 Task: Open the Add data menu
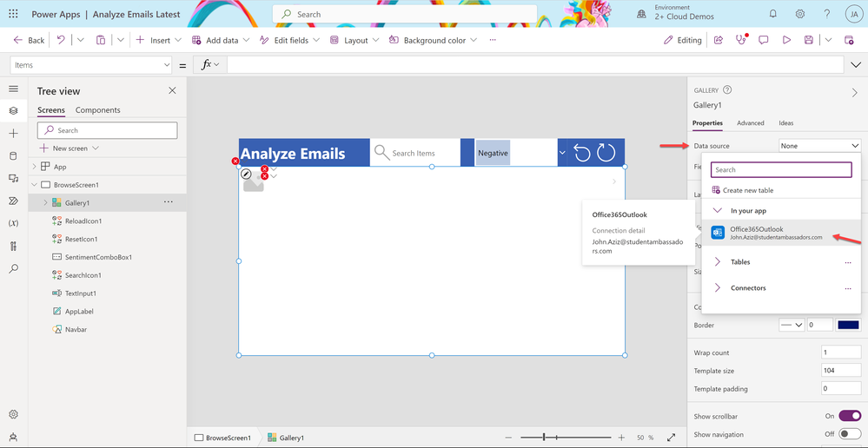(x=221, y=40)
